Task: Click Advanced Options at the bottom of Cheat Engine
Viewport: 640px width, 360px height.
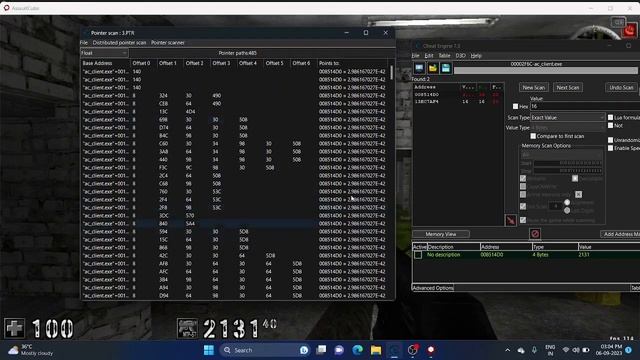Action: [x=433, y=288]
